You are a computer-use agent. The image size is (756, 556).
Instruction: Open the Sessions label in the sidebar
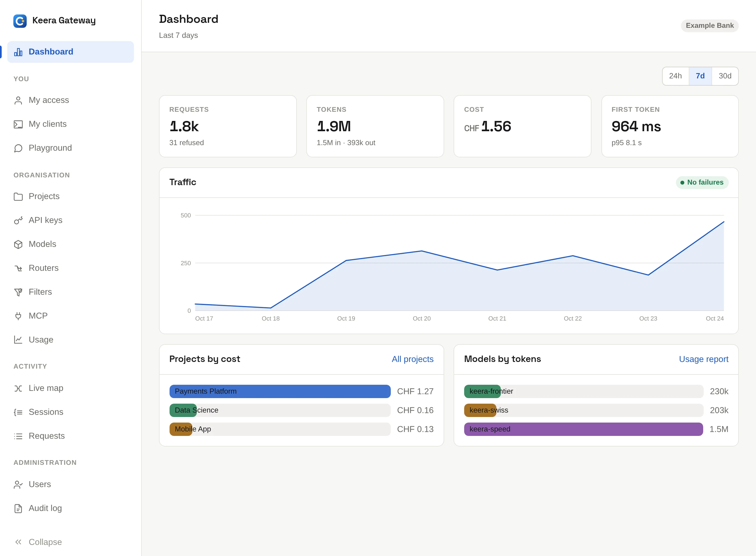point(46,412)
